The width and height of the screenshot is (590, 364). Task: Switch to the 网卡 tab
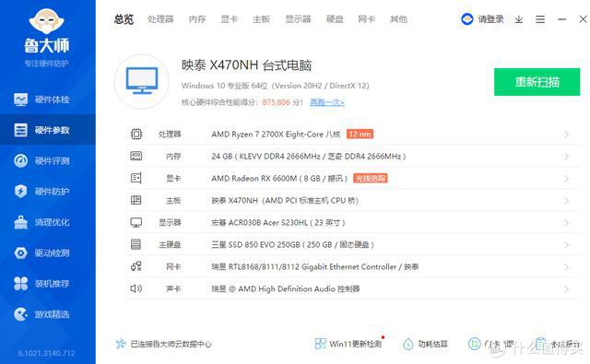coord(367,19)
